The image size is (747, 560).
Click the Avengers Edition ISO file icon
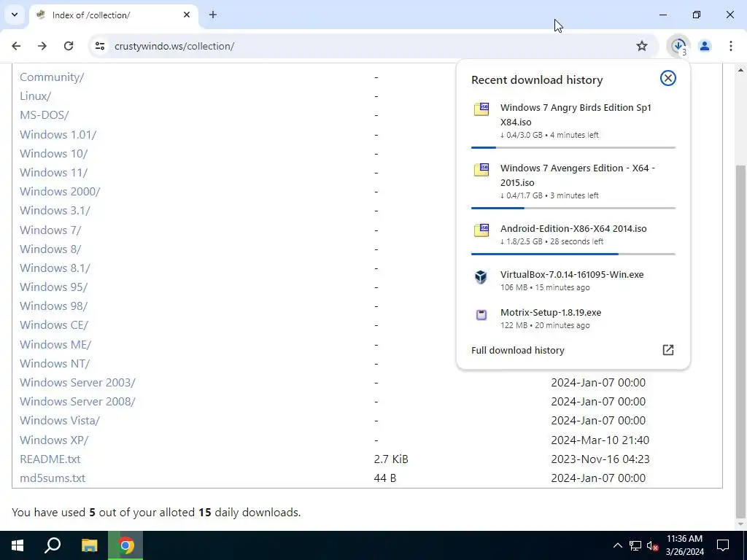481,169
